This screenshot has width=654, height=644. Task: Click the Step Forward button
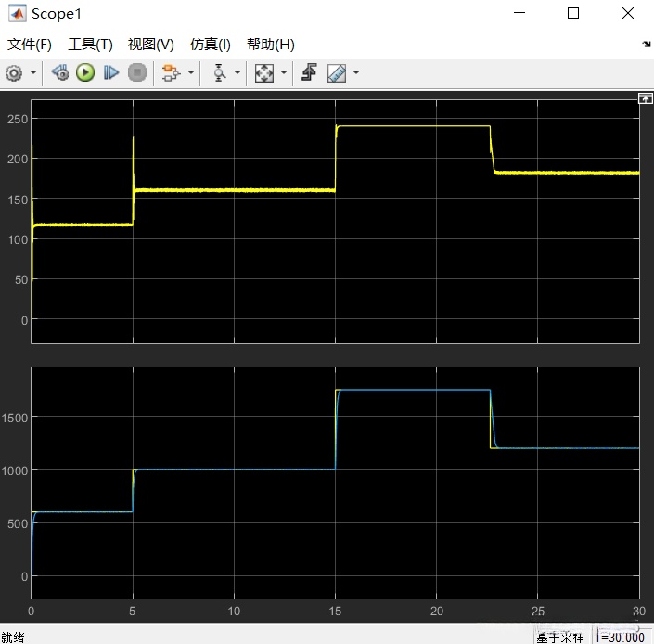click(111, 72)
